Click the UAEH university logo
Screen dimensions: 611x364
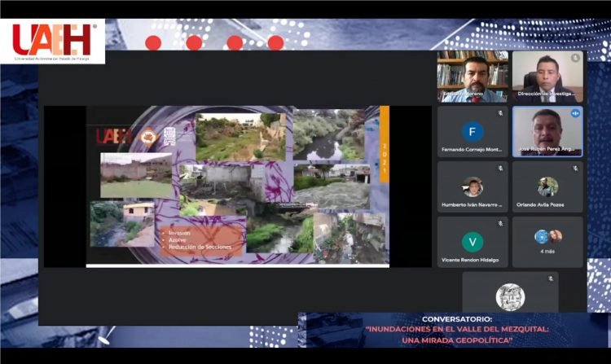tap(53, 42)
